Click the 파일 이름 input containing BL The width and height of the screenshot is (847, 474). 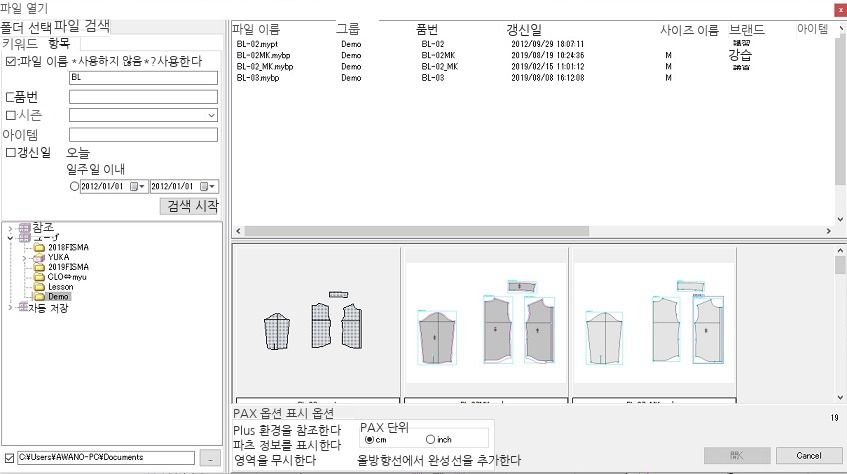pos(143,78)
